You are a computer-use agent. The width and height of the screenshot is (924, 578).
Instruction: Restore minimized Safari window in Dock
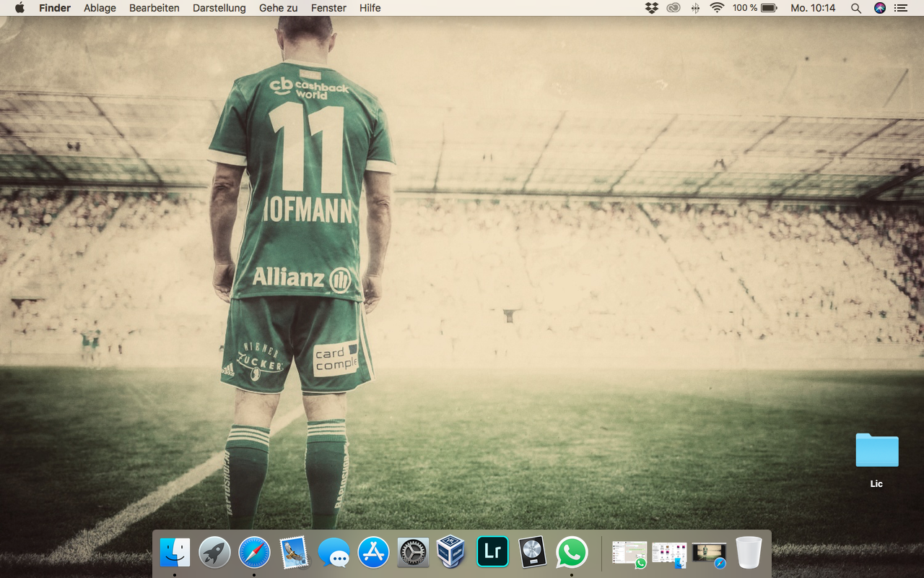(x=709, y=554)
